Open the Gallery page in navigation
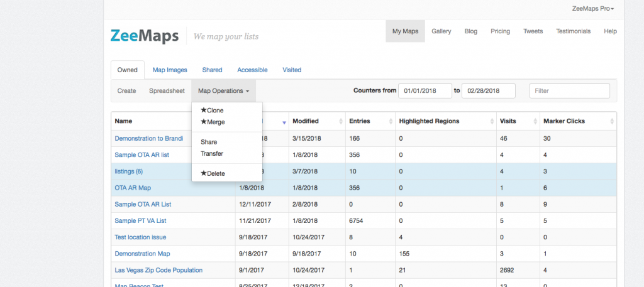The width and height of the screenshot is (644, 287). (x=441, y=31)
